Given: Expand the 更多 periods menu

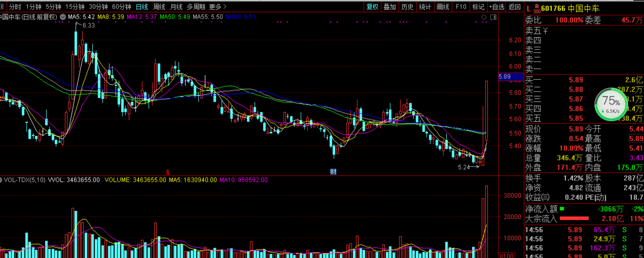Looking at the screenshot, I should pyautogui.click(x=218, y=7).
